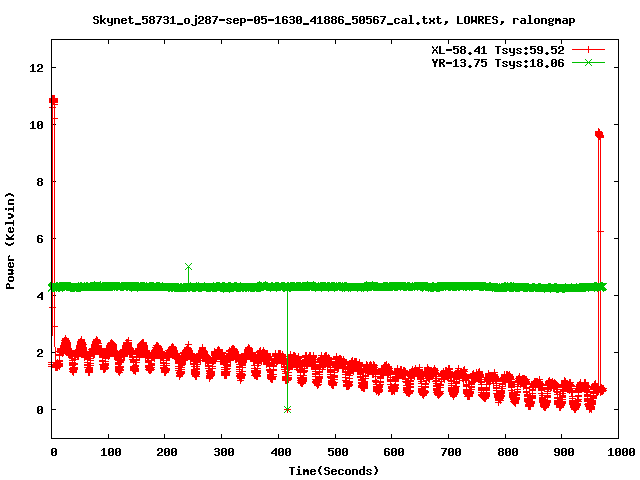Select the YR-13.75 Tsys:18.06 legend entry
The width and height of the screenshot is (640, 480).
pyautogui.click(x=498, y=63)
